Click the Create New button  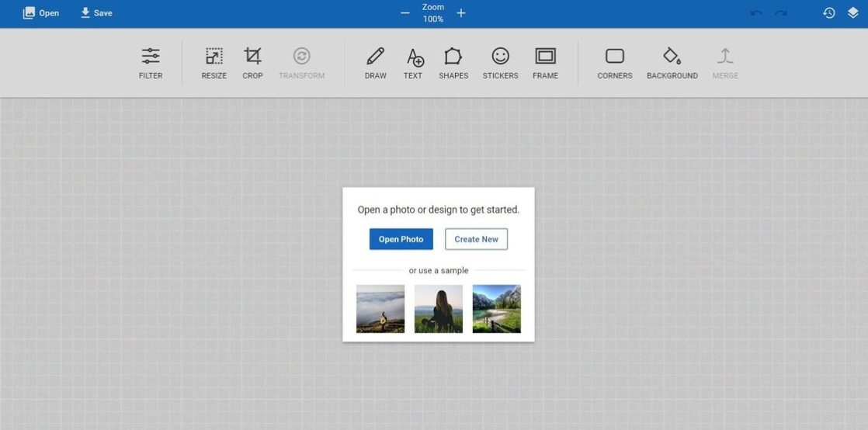[476, 239]
